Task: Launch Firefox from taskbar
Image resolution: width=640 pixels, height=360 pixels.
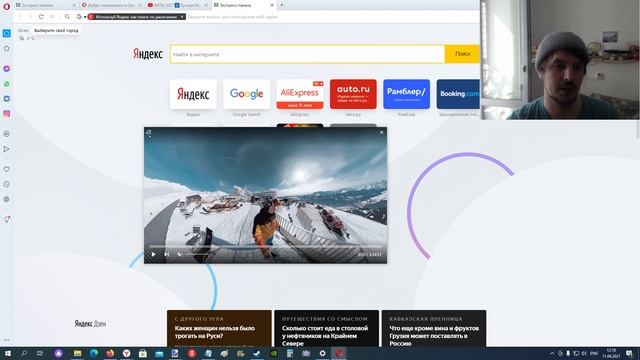Action: tap(110, 353)
